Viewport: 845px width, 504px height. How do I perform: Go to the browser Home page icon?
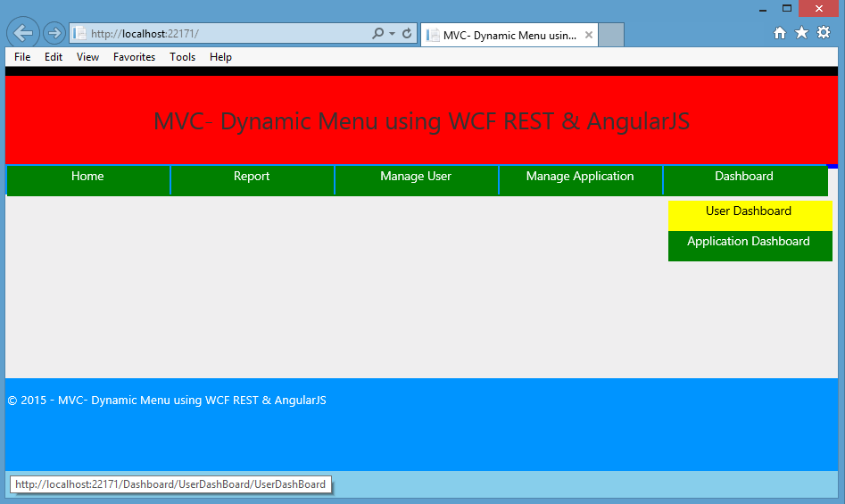(x=780, y=33)
